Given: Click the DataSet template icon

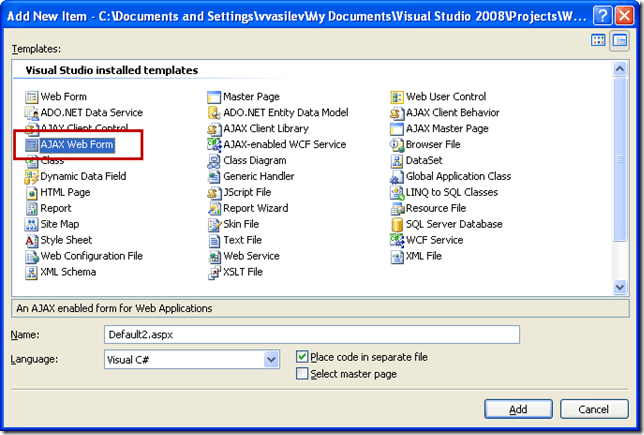Looking at the screenshot, I should pyautogui.click(x=397, y=161).
